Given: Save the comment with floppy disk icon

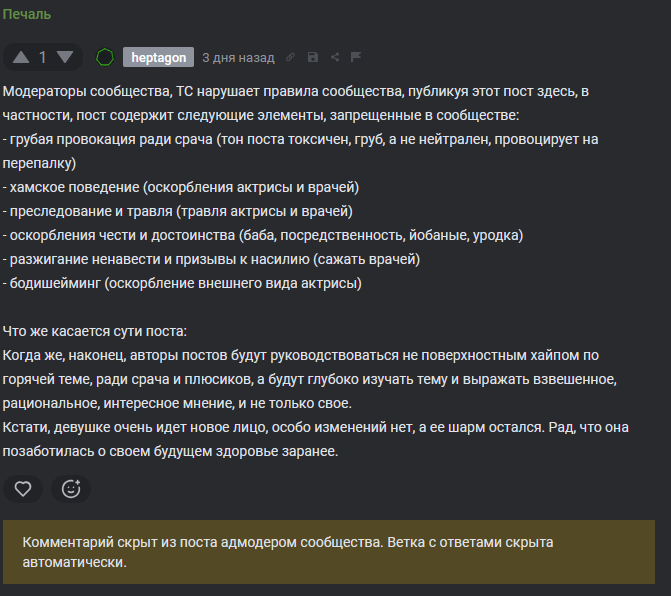Looking at the screenshot, I should click(x=313, y=58).
